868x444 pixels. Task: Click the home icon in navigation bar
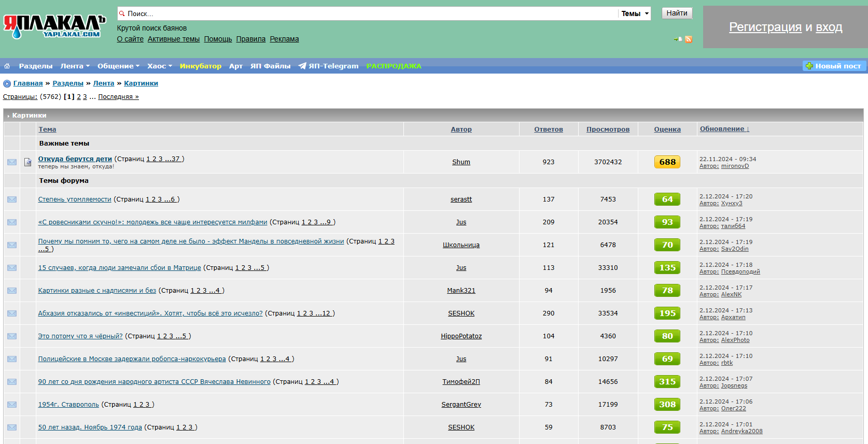click(7, 66)
